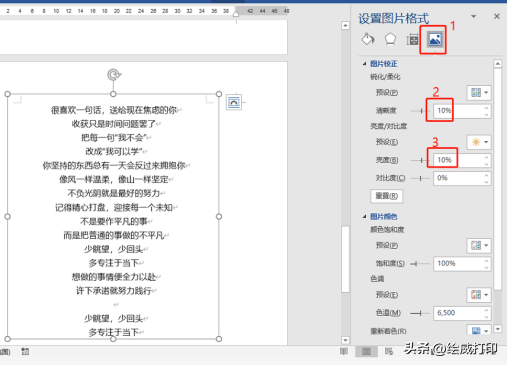Increase saturation with the spinner up arrow
508x365 pixels.
(486, 260)
